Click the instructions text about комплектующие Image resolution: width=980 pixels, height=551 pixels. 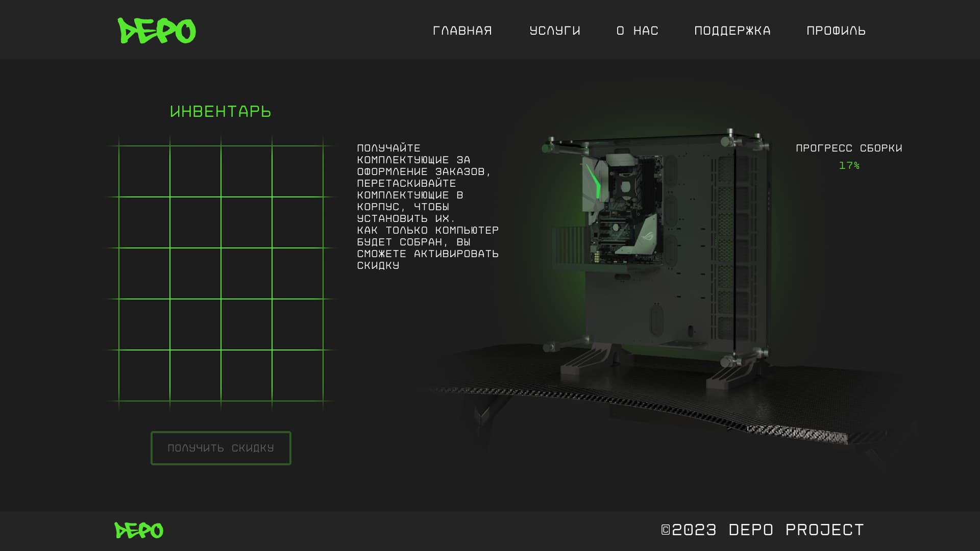tap(427, 207)
